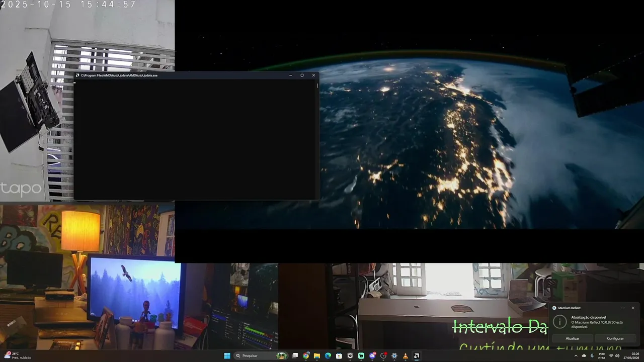The height and width of the screenshot is (362, 644).
Task: Click the AMDAutoUpdate.exe title bar icon
Action: click(x=77, y=75)
